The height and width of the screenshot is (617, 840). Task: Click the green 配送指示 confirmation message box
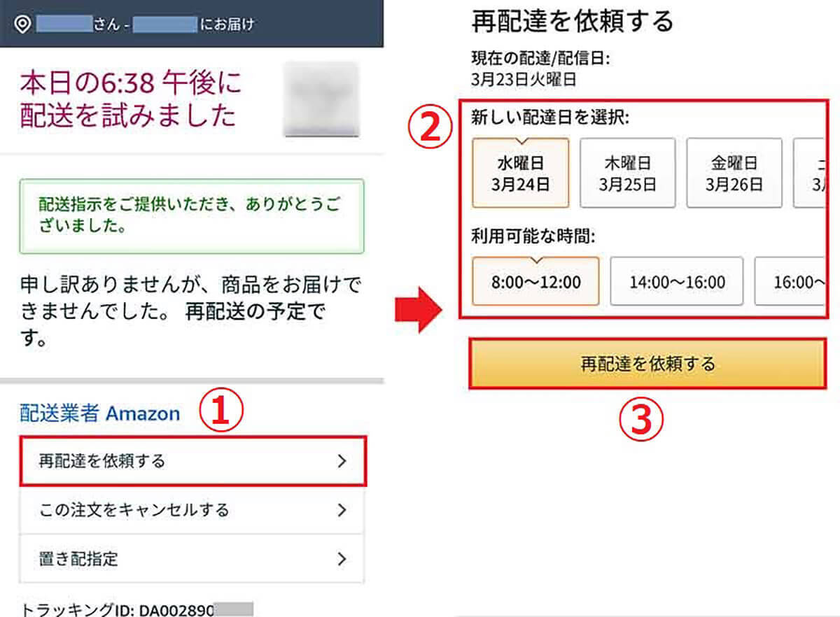pyautogui.click(x=192, y=216)
